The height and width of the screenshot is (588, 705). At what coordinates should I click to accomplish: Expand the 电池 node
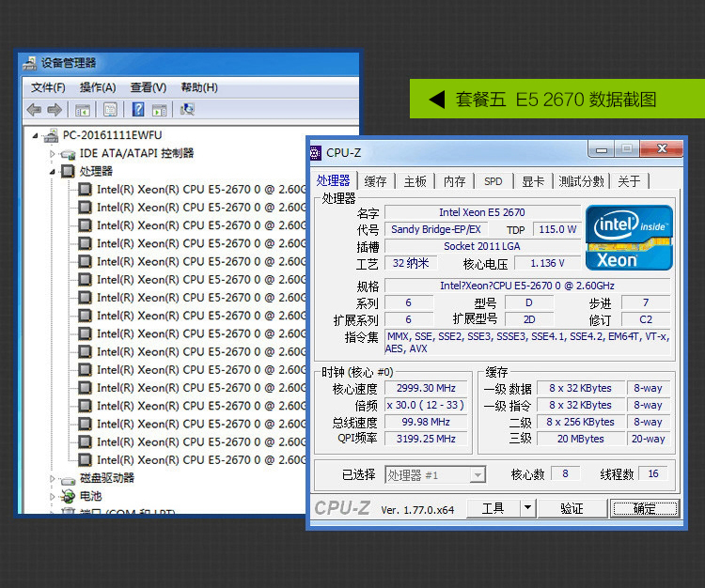52,497
